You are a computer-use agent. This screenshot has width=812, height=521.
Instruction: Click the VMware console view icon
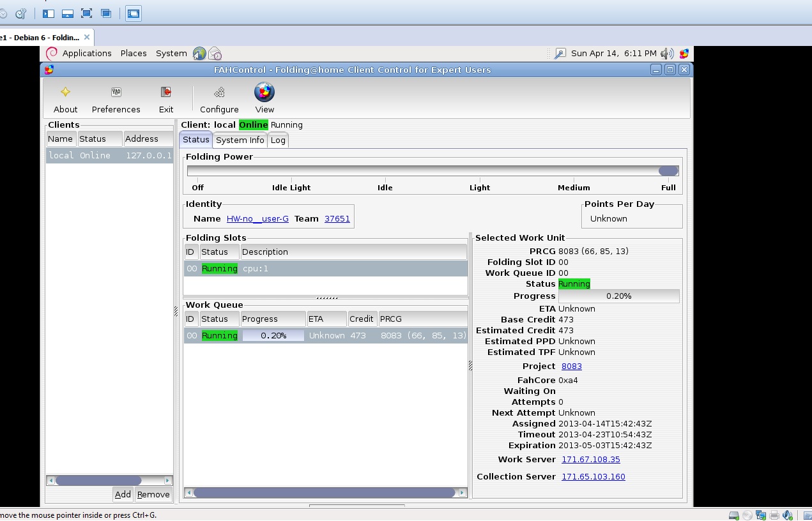68,13
